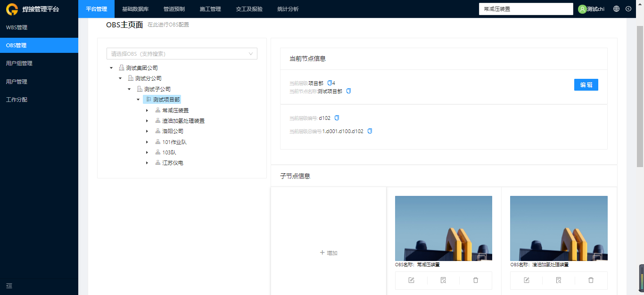
Task: Select 103队 in the tree
Action: pos(169,152)
